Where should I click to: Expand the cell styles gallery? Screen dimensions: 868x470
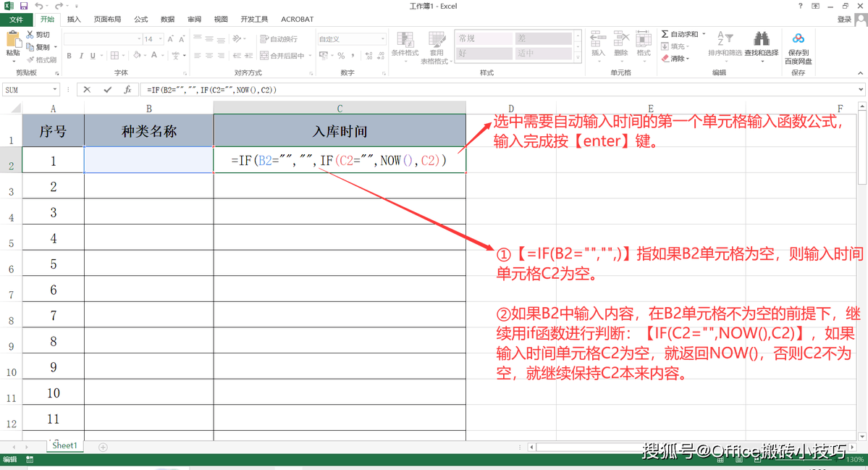578,58
